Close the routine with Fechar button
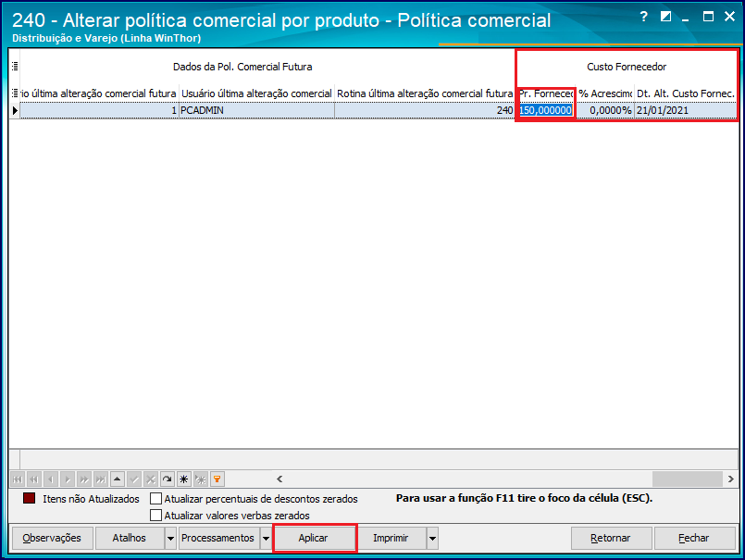 click(694, 538)
